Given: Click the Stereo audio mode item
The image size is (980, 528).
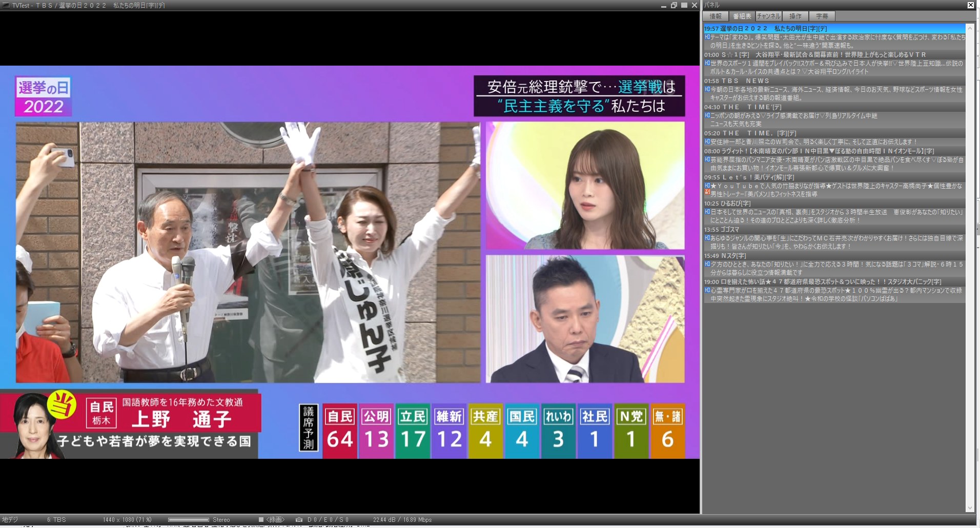Looking at the screenshot, I should click(221, 520).
